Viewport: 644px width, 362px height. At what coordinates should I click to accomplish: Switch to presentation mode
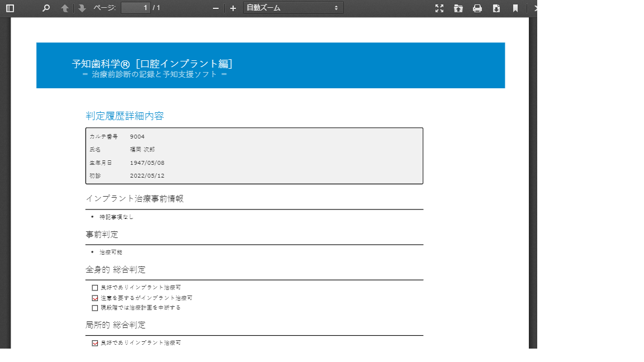coord(439,8)
